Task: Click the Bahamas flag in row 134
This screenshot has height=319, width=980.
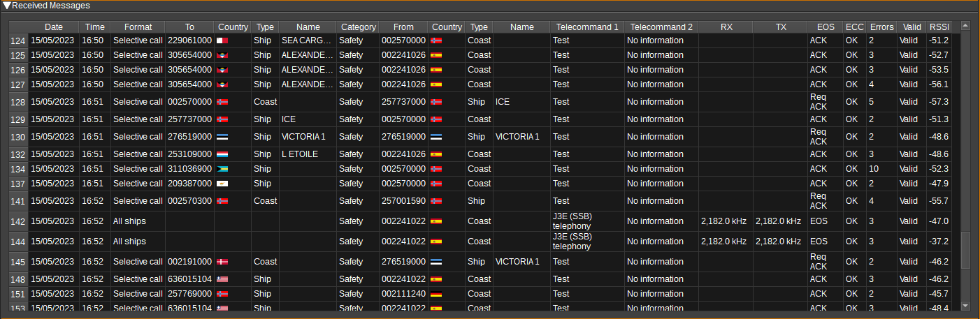Action: pyautogui.click(x=224, y=169)
